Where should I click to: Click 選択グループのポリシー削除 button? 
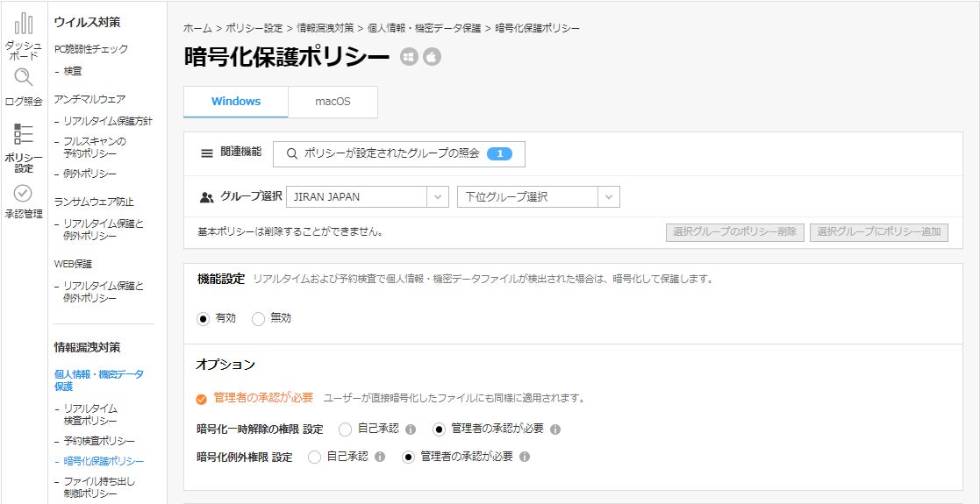pyautogui.click(x=735, y=231)
